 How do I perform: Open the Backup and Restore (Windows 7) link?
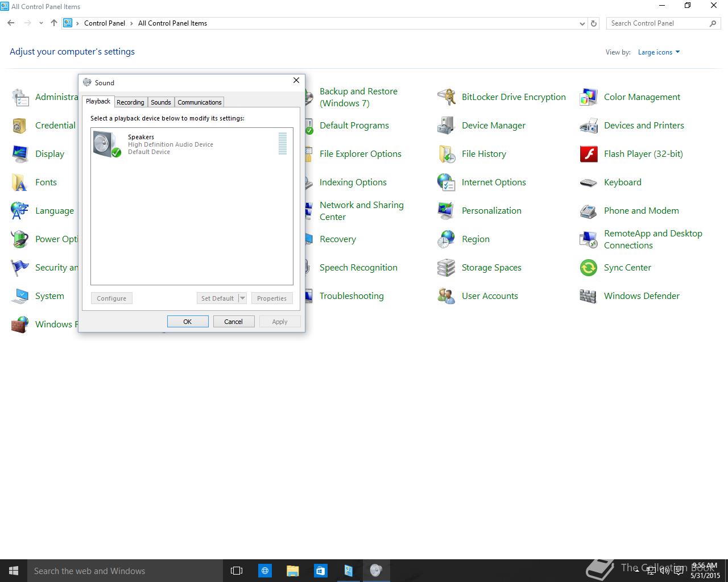tap(358, 97)
